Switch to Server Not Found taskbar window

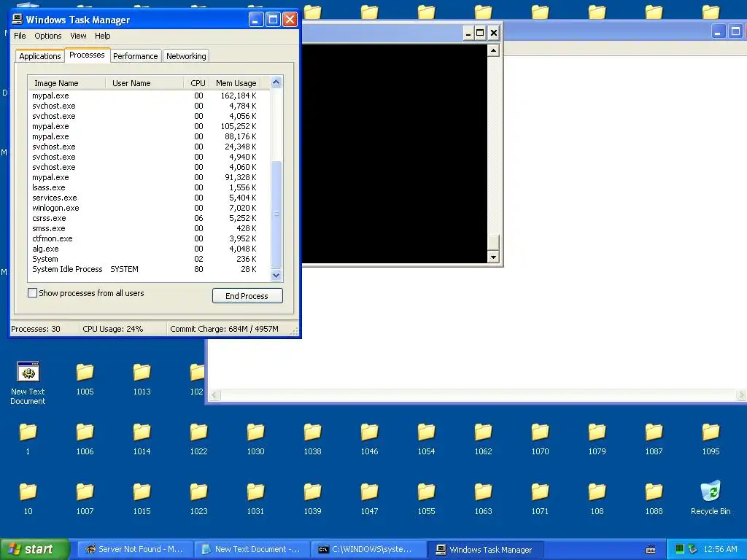pos(135,549)
